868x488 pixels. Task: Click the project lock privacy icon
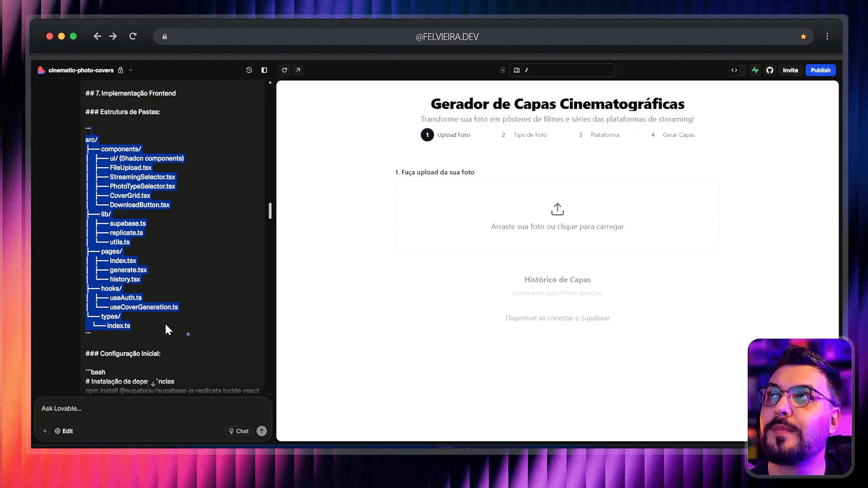pos(121,70)
